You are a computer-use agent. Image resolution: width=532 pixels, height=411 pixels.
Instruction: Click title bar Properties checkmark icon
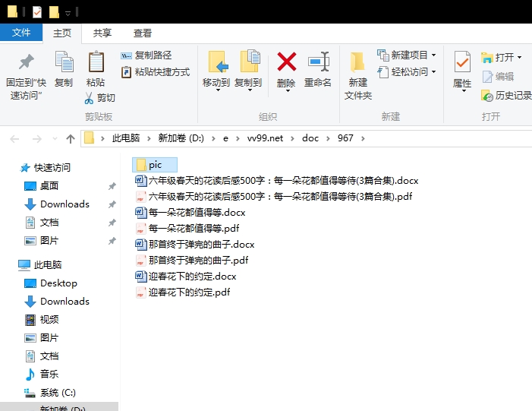coord(37,12)
